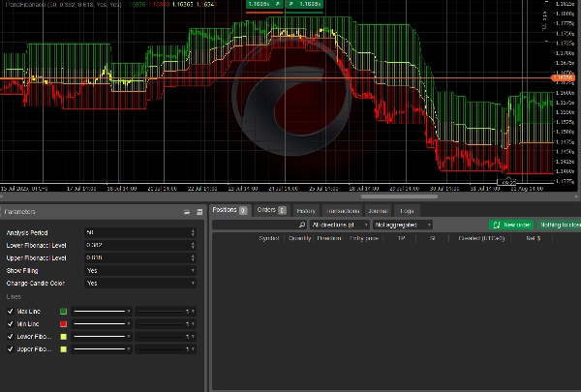581x392 pixels.
Task: Open the Show Filling dropdown
Action: [x=140, y=270]
